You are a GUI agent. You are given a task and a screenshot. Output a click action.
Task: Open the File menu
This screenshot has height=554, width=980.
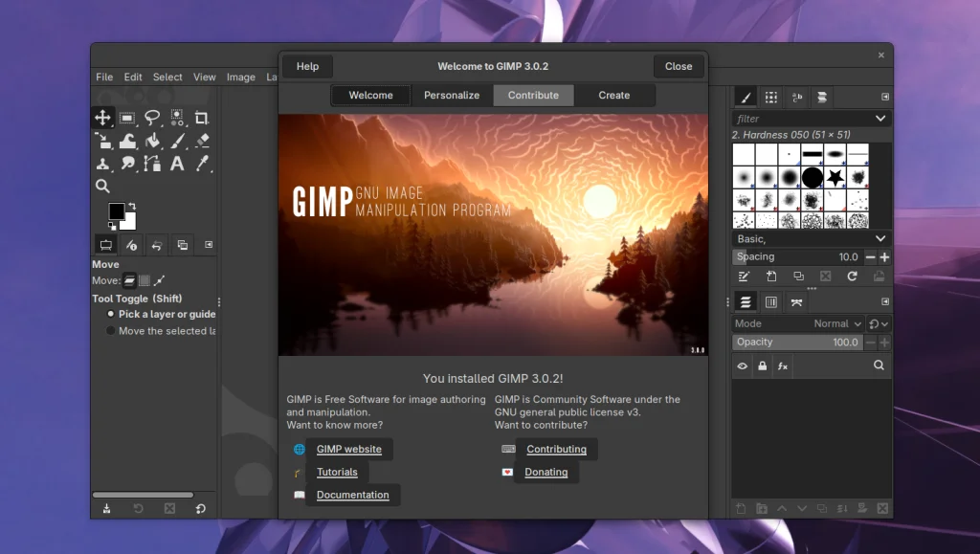[x=103, y=77]
